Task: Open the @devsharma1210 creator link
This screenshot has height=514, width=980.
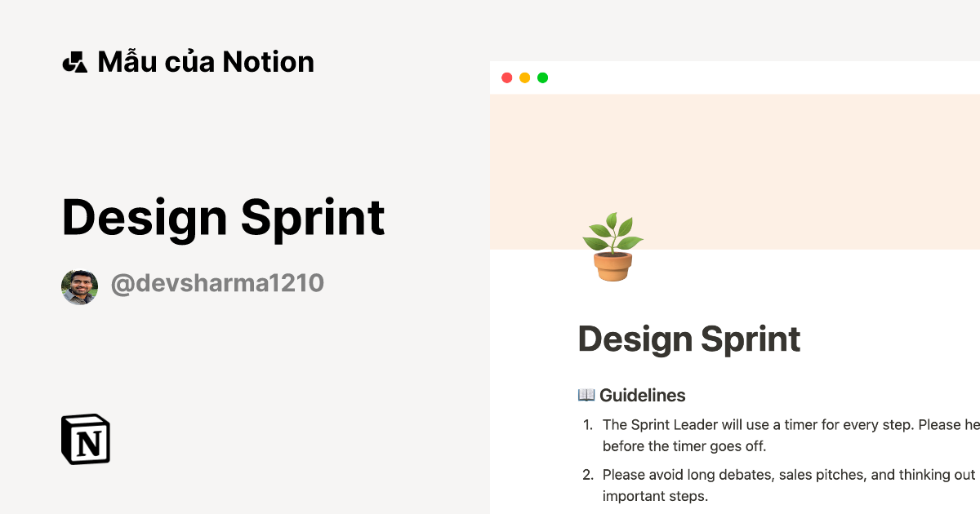Action: point(217,284)
